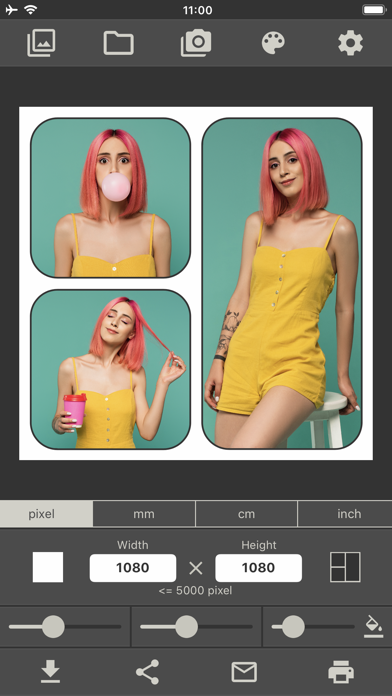Switch units to cm

tap(246, 514)
